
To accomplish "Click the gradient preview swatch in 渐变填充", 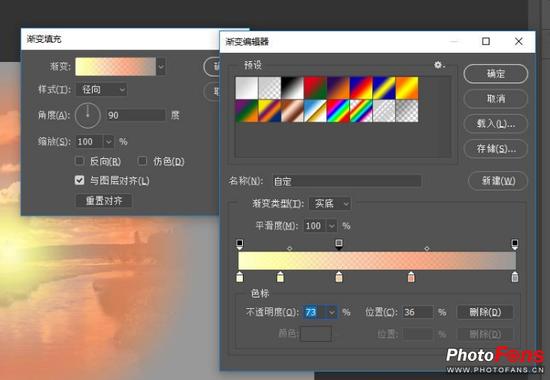I will tap(115, 67).
